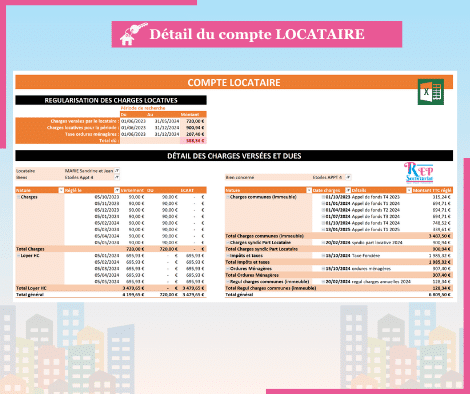
Task: Open the left table Nature column filter
Action: tap(61, 190)
